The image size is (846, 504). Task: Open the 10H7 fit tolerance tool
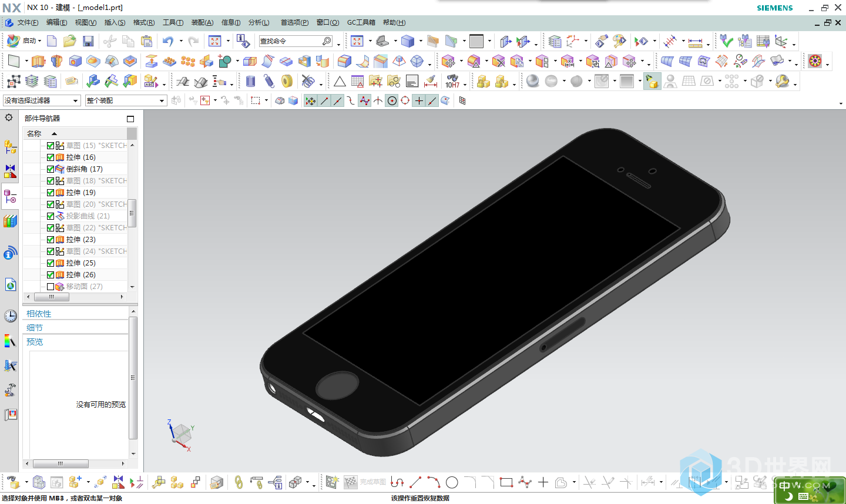point(452,81)
